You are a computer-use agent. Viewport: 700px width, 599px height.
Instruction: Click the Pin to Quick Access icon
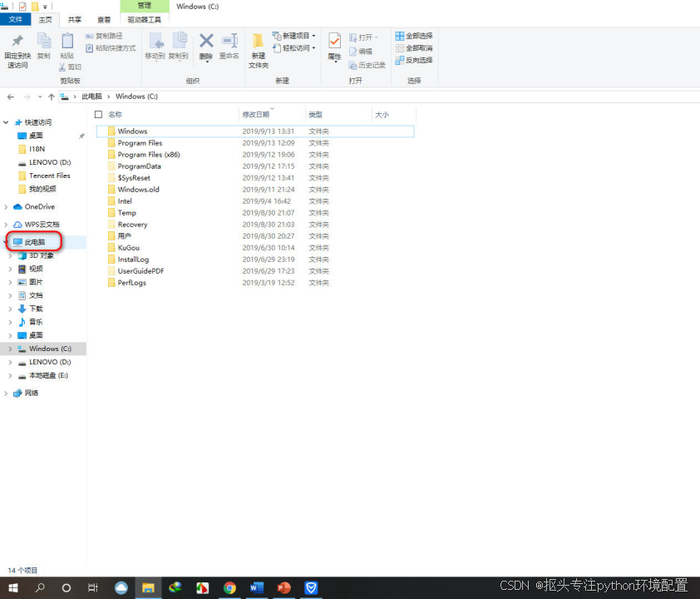[17, 50]
